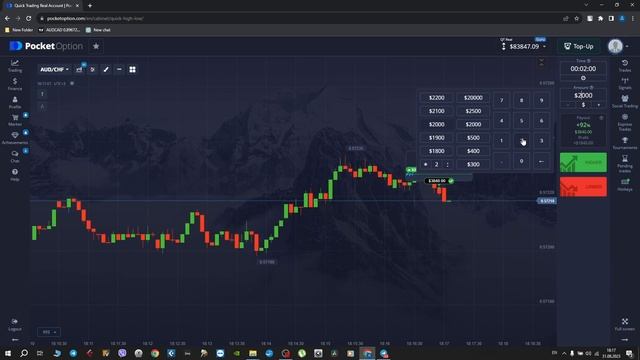
Task: Collapse the trading panel chevrons above chart scale
Action: (x=542, y=62)
